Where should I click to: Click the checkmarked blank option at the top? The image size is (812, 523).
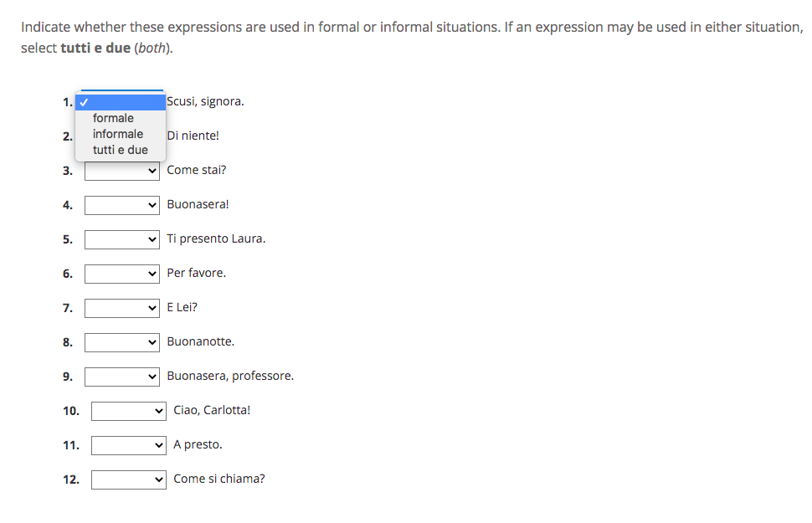tap(121, 100)
